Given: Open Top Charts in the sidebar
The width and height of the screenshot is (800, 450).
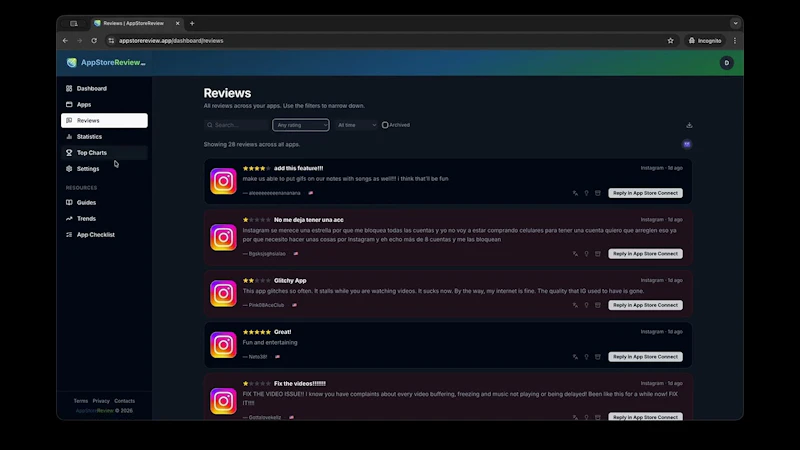Looking at the screenshot, I should (104, 153).
